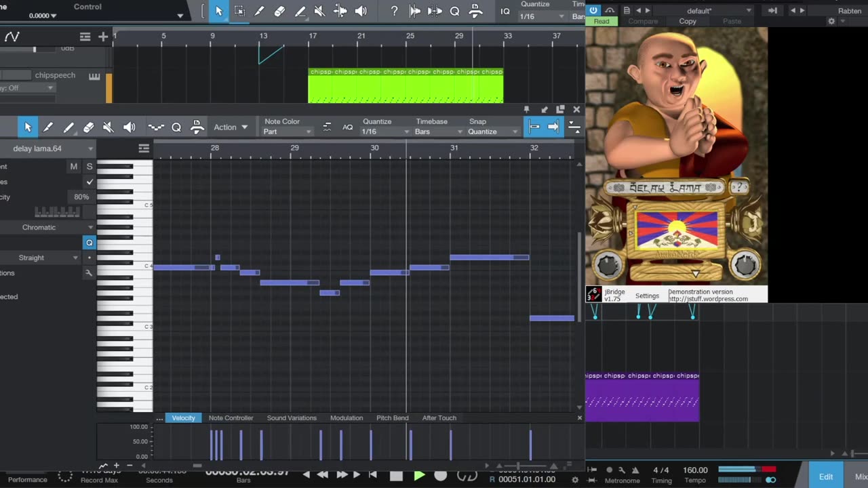Toggle the Autoscroll button in the editor
868x488 pixels.
553,127
